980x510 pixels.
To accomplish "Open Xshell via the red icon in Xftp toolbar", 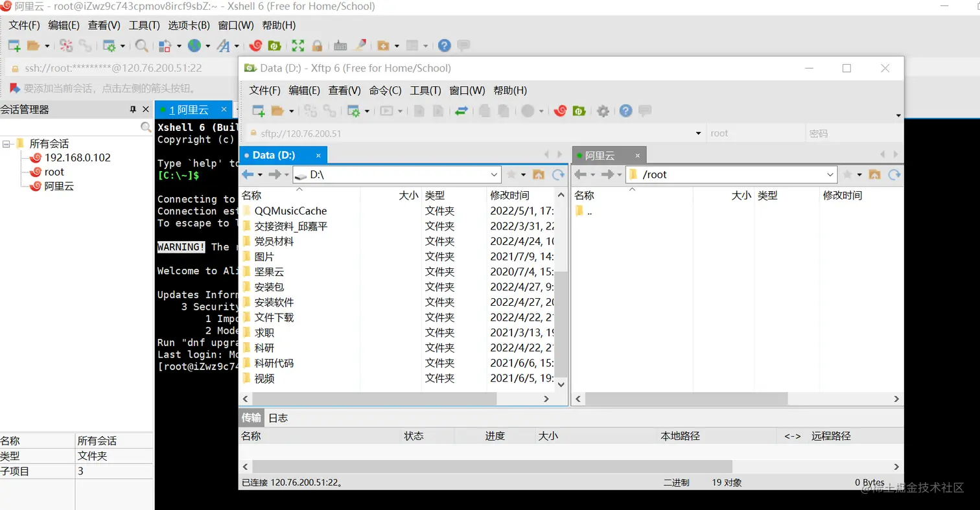I will click(x=560, y=110).
